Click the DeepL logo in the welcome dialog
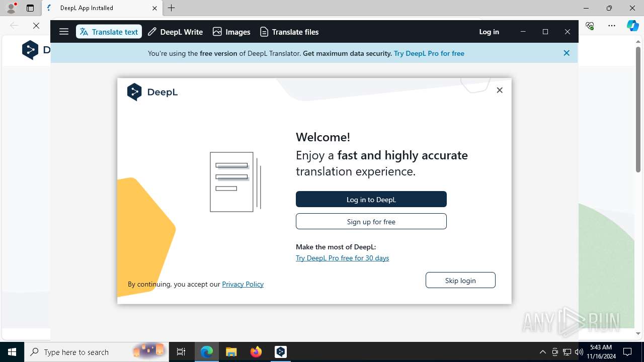The height and width of the screenshot is (362, 644). (152, 92)
